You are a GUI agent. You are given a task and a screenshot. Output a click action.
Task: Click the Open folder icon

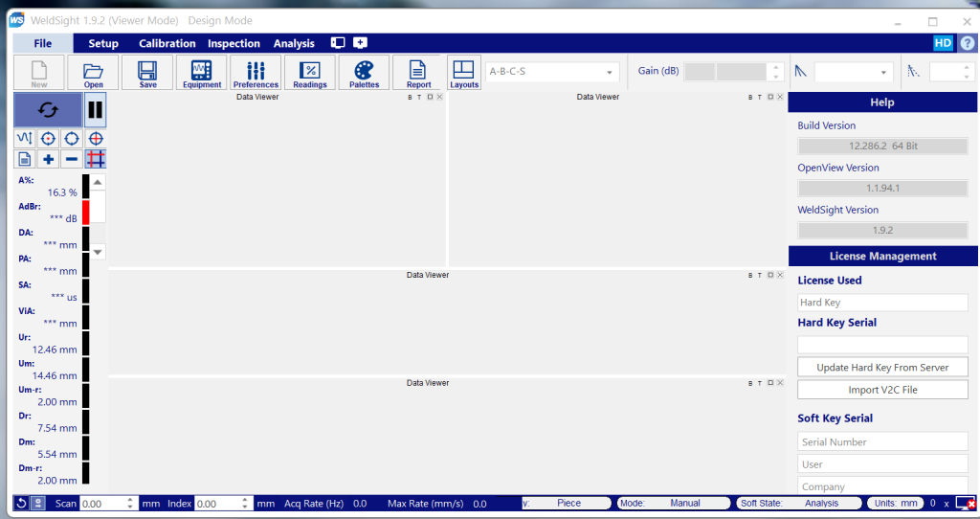[93, 73]
